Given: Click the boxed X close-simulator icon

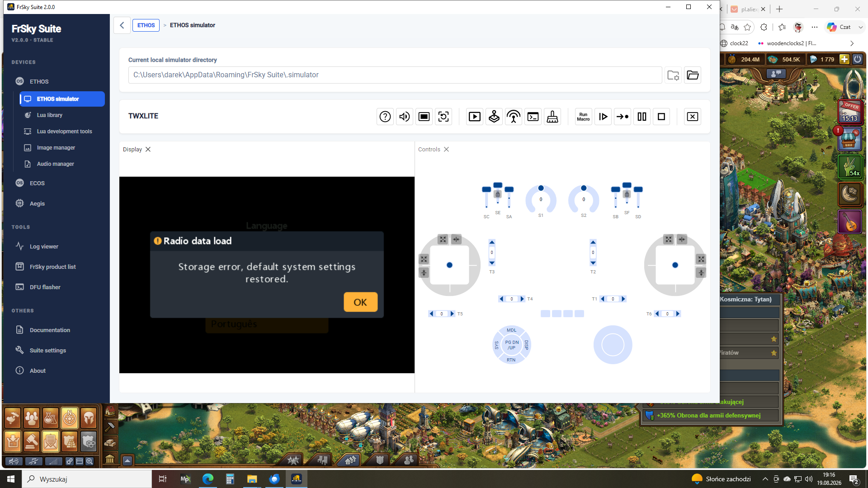Looking at the screenshot, I should (693, 117).
